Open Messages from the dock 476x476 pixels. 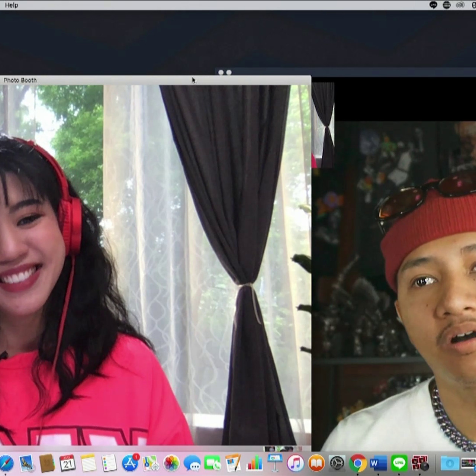click(192, 463)
